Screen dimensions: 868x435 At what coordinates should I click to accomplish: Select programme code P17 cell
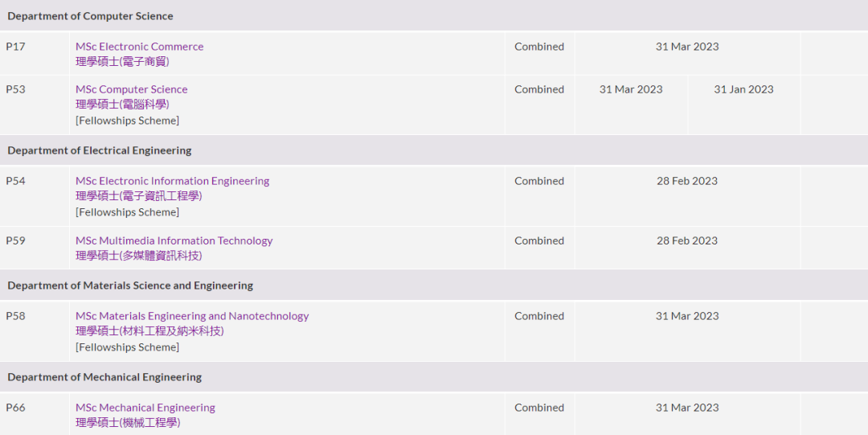coord(16,47)
